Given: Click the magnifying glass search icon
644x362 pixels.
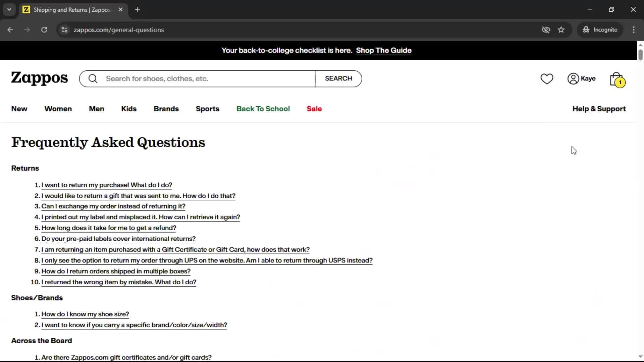Looking at the screenshot, I should pos(93,78).
